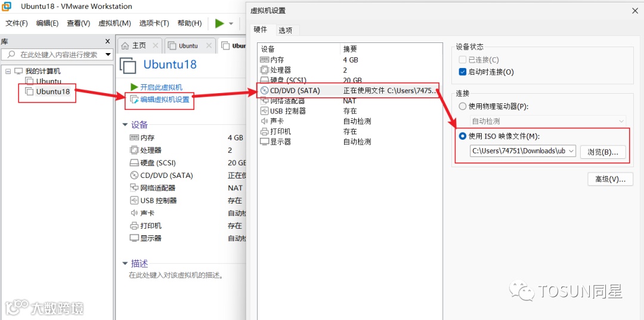
Task: Click the 网络适配器 icon in the VM summary
Action: click(x=134, y=188)
